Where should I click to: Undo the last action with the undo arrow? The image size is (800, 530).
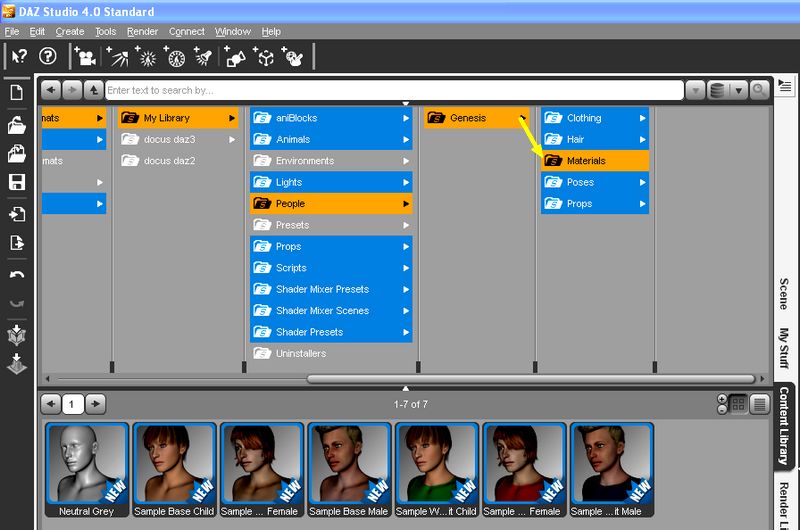(17, 274)
